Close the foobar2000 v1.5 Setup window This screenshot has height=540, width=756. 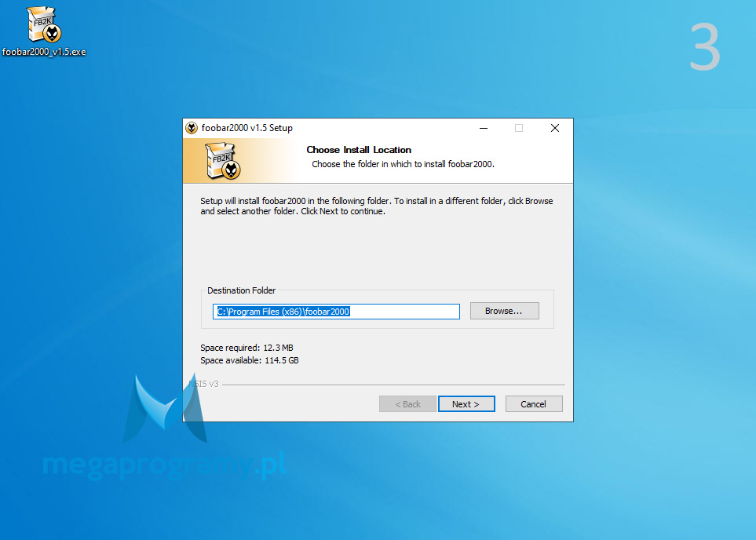(x=555, y=128)
